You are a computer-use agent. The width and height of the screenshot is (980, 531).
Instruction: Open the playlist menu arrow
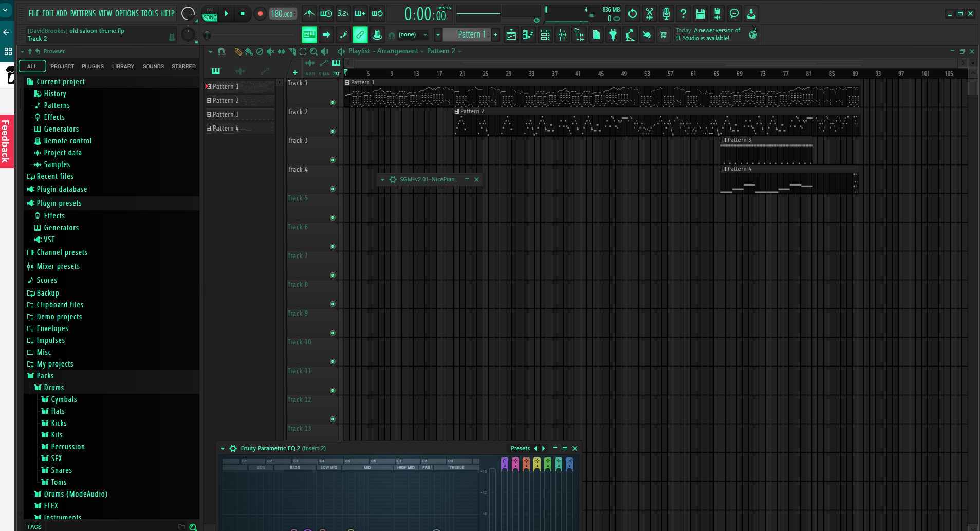(x=210, y=51)
